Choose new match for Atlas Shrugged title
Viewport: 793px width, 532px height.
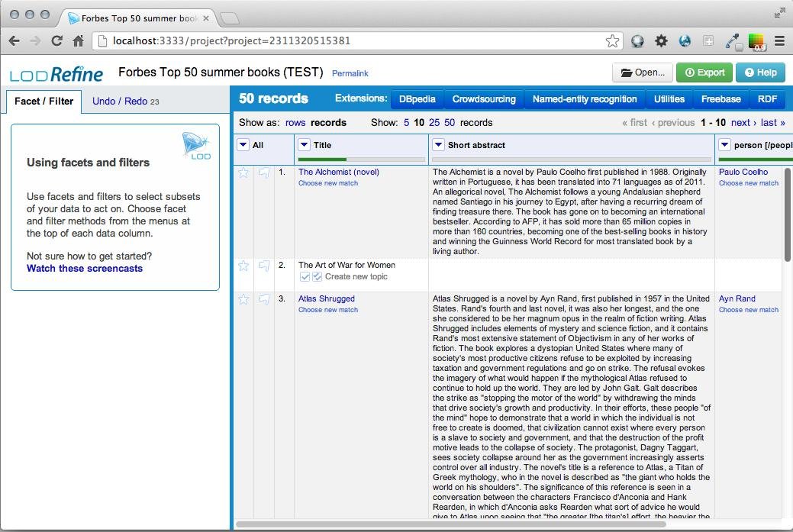click(327, 310)
